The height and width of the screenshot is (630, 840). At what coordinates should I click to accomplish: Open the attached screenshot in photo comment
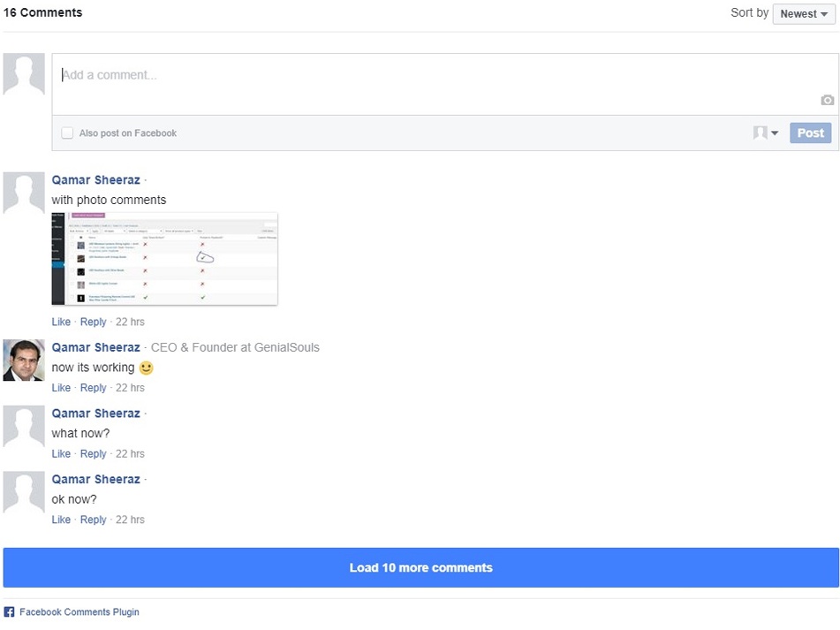164,259
